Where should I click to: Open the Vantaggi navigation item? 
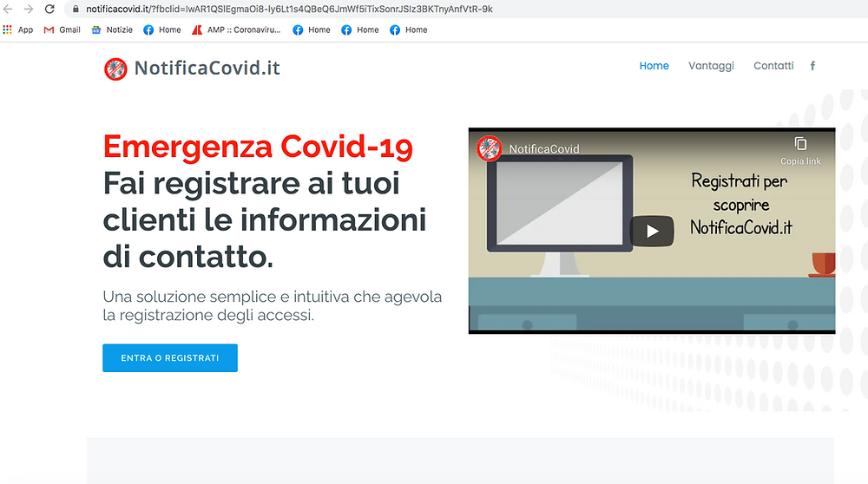coord(711,66)
